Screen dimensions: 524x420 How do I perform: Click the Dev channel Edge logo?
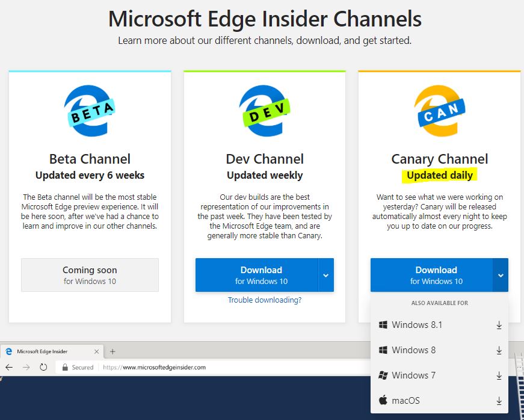(265, 111)
